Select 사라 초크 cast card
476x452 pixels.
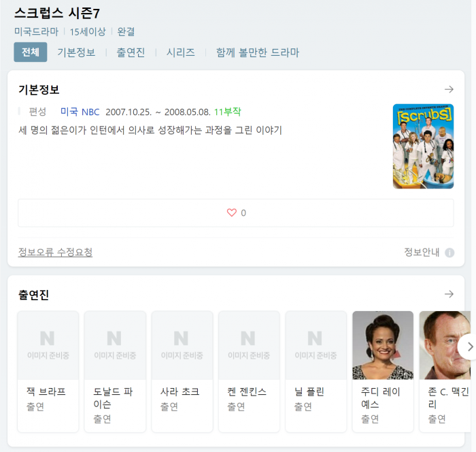point(182,371)
